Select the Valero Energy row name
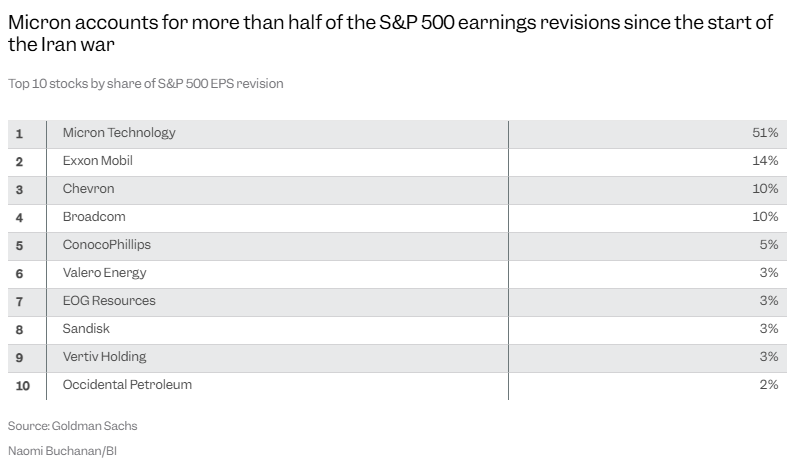Image resolution: width=799 pixels, height=468 pixels. point(104,273)
